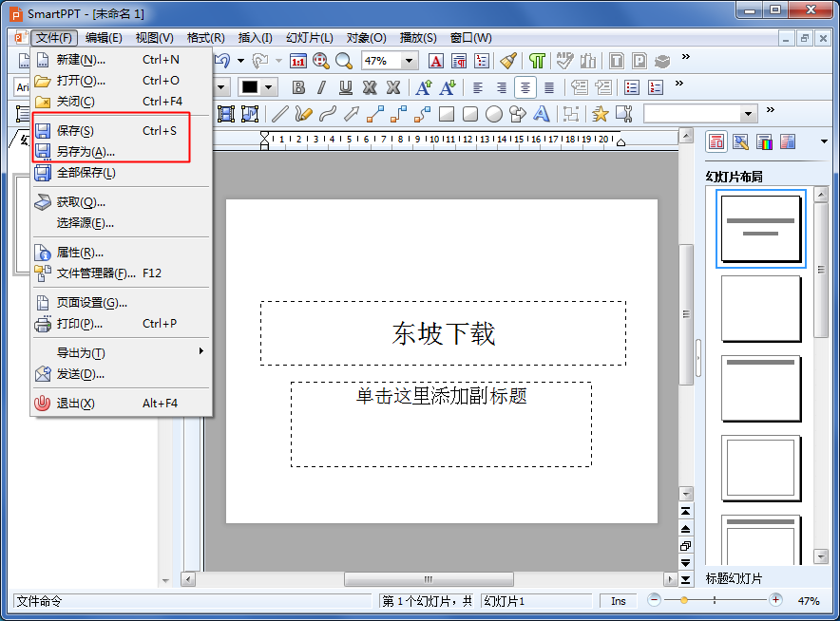This screenshot has height=621, width=840.
Task: Click the broom transfer formatting icon
Action: (x=508, y=61)
